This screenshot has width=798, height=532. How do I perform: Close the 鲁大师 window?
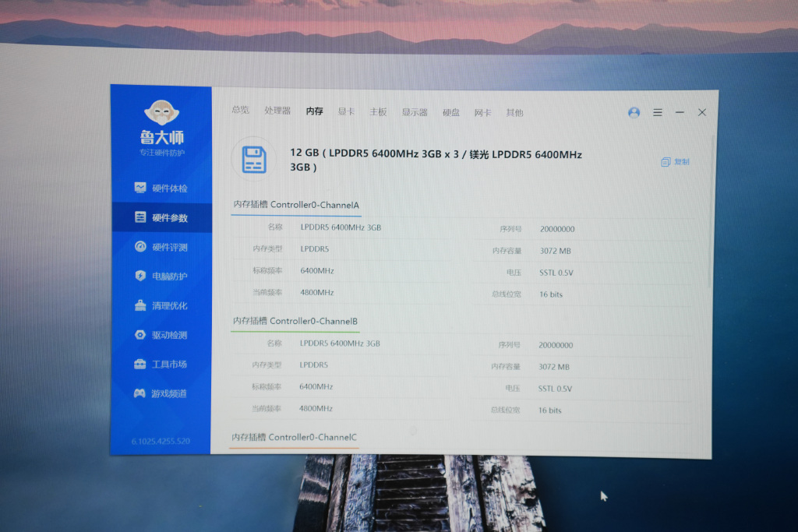(702, 112)
